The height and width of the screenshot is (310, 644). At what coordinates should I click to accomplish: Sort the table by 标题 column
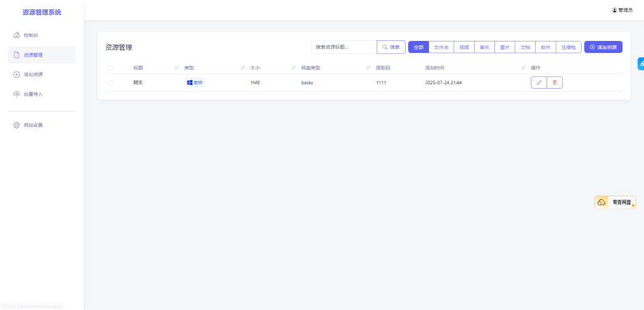(x=177, y=68)
